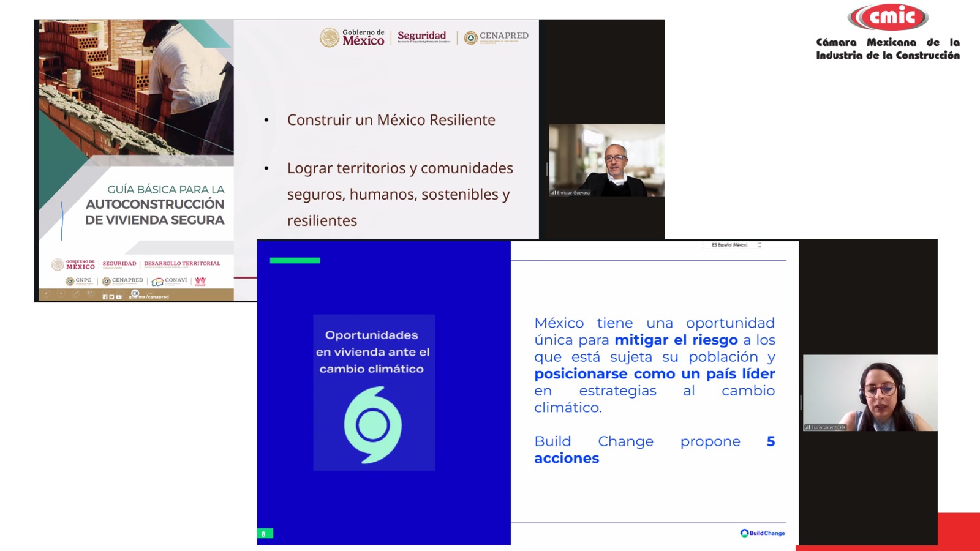This screenshot has height=551, width=980.
Task: Click the Twitter icon on the slide
Action: [111, 297]
